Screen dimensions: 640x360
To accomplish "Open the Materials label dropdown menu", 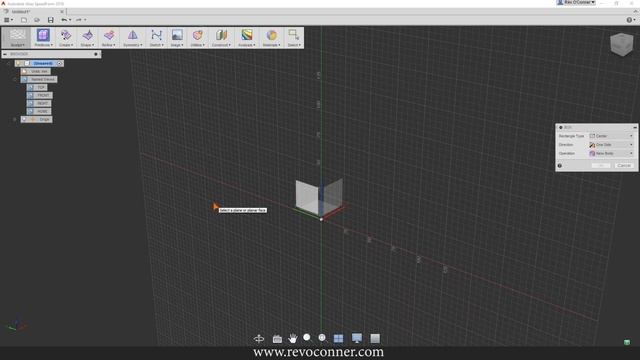I will point(271,45).
